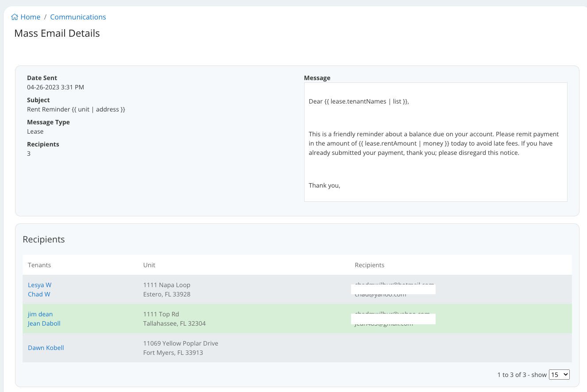Open jim dean's tenant link
The image size is (587, 392).
40,314
